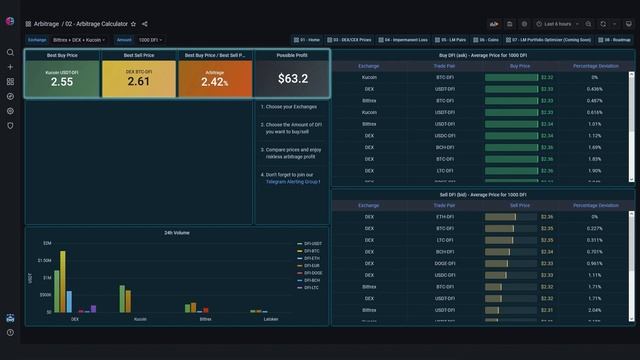
Task: Go to the 01 - Home dashboard link
Action: pos(307,40)
